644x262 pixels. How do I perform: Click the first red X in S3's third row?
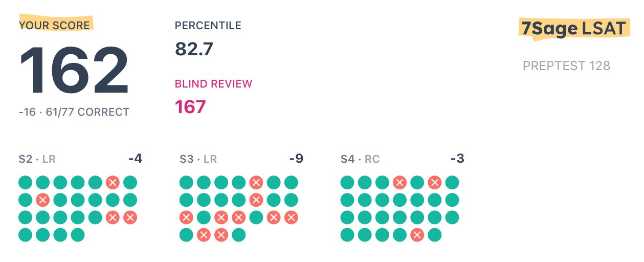pyautogui.click(x=187, y=217)
